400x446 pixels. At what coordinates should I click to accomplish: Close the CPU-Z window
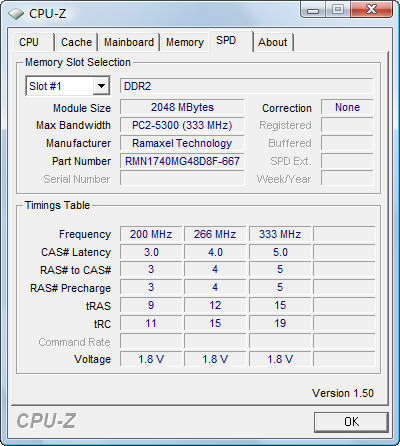tap(371, 10)
